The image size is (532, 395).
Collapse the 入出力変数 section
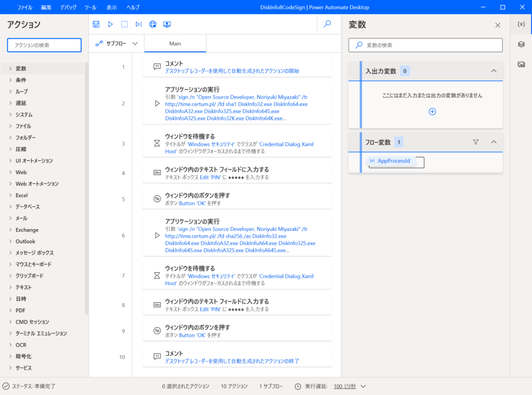(494, 71)
